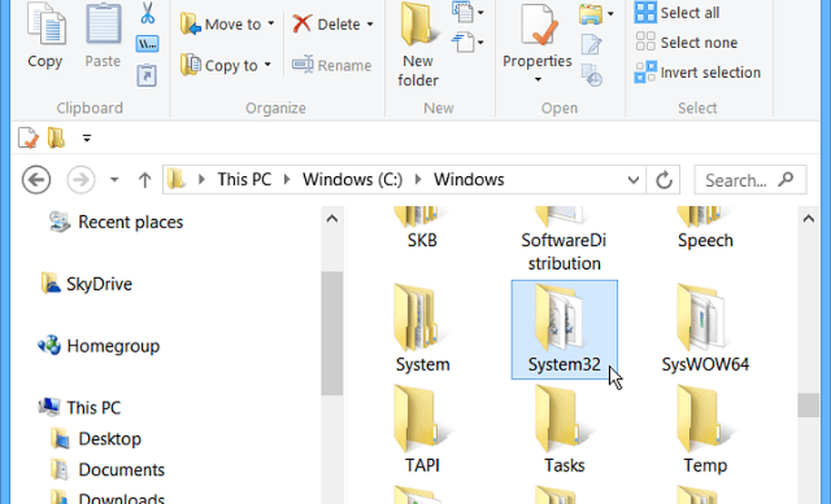Select the Speech folder
The width and height of the screenshot is (831, 504).
706,228
